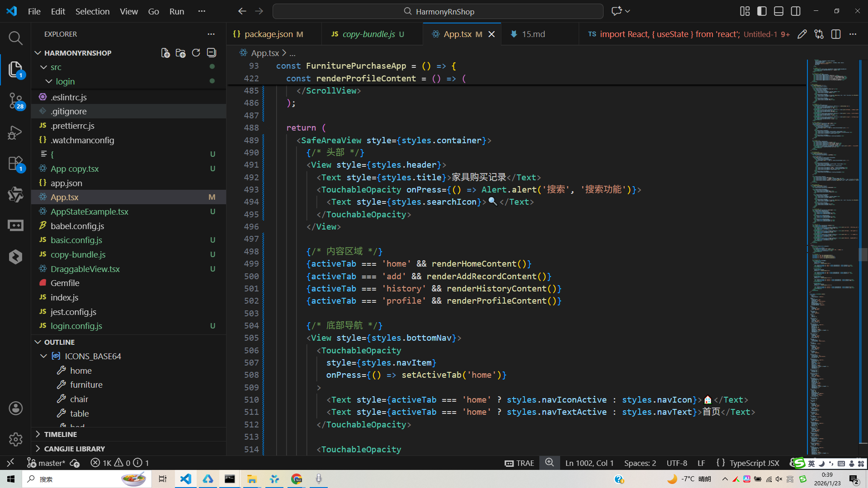Open the Extensions view in activity bar
Screen dimensions: 868x488
click(x=15, y=164)
